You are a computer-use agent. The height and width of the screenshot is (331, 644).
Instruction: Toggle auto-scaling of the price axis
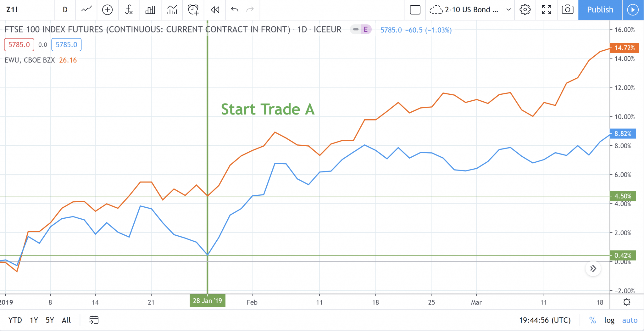tap(629, 320)
